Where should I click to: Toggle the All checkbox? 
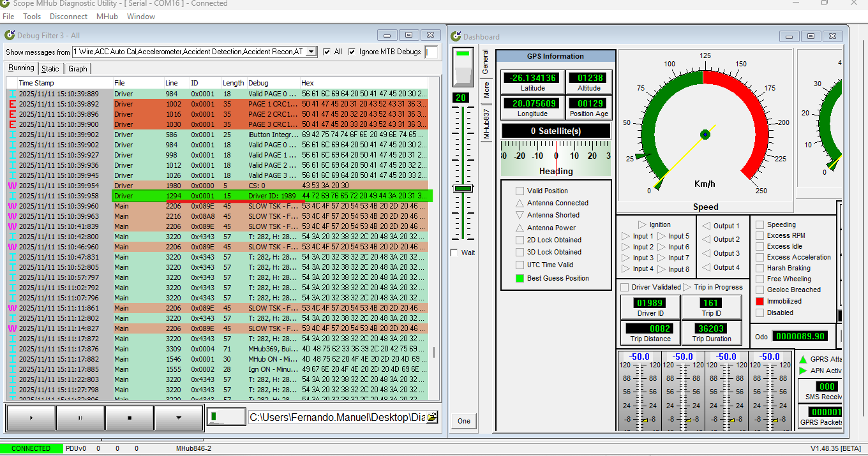click(327, 52)
